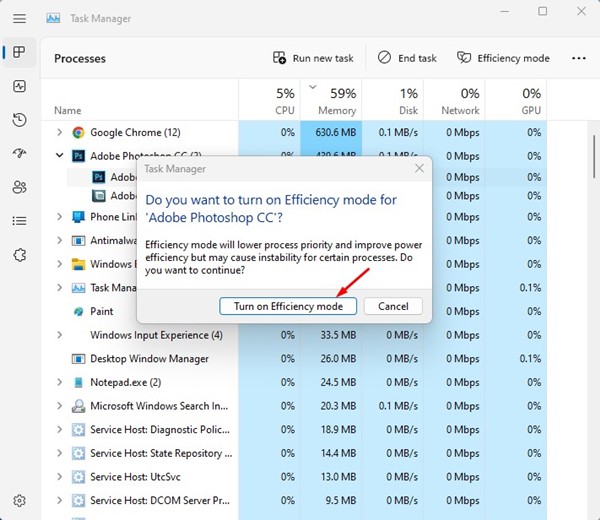Click the Google Chrome process icon
Screen dimensions: 600x520
[78, 132]
